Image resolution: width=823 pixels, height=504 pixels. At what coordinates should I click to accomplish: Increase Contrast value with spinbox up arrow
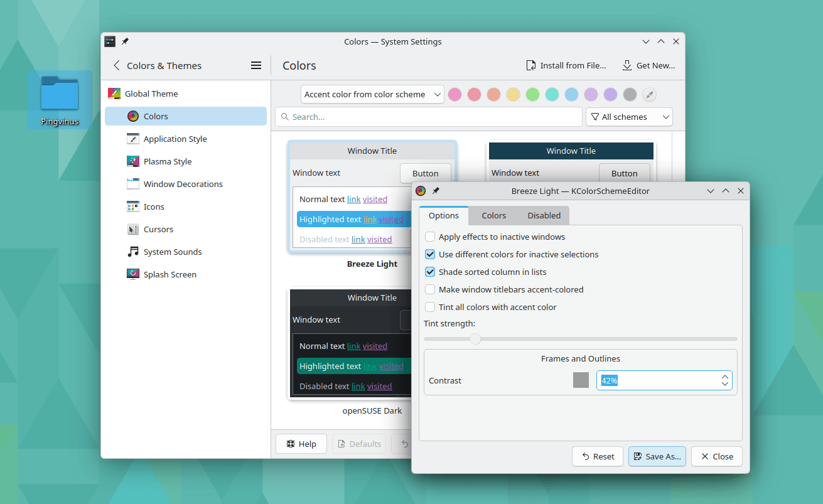(725, 377)
